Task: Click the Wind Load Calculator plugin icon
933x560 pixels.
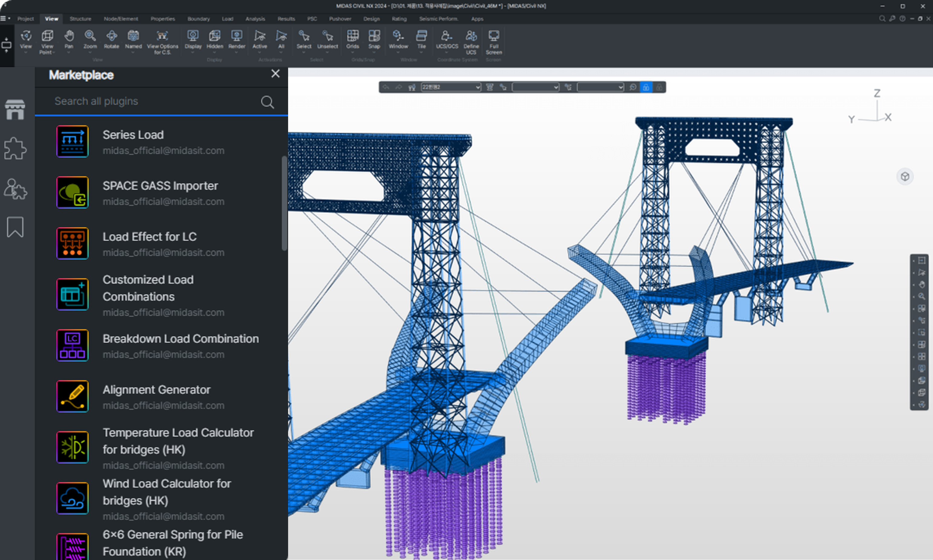Action: click(x=72, y=498)
